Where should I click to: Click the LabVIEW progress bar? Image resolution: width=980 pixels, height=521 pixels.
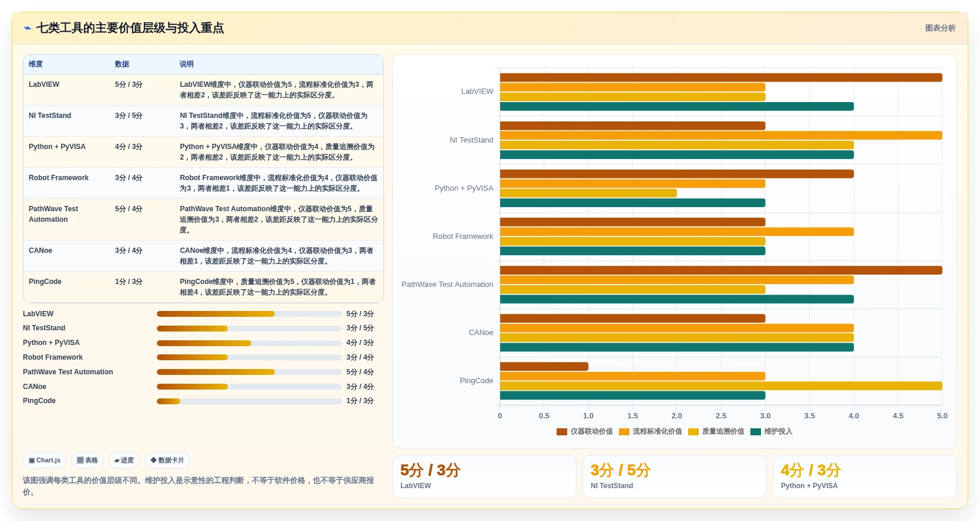(249, 314)
